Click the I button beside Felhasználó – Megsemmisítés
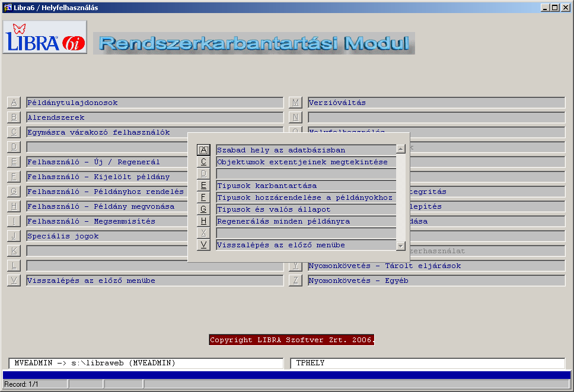The height and width of the screenshot is (392, 574). coord(14,221)
